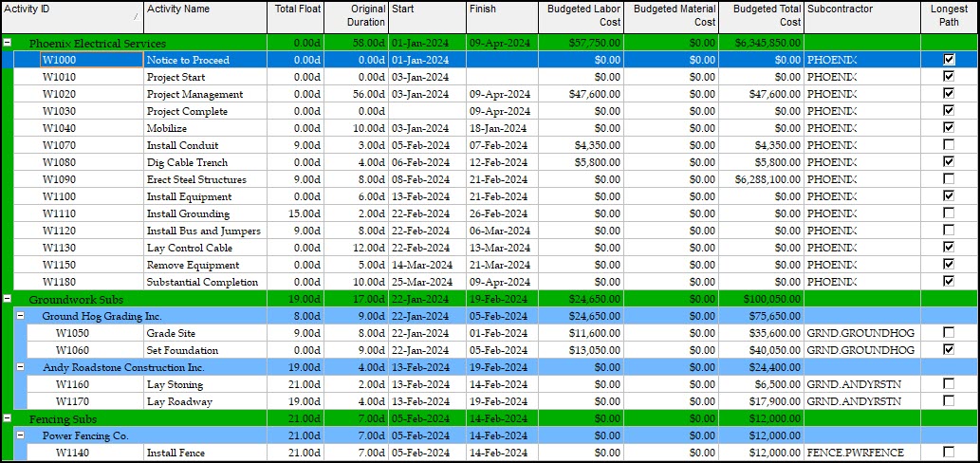Collapse Ground Hog Grading Inc. group
Viewport: 980px width, 463px height.
[21, 316]
